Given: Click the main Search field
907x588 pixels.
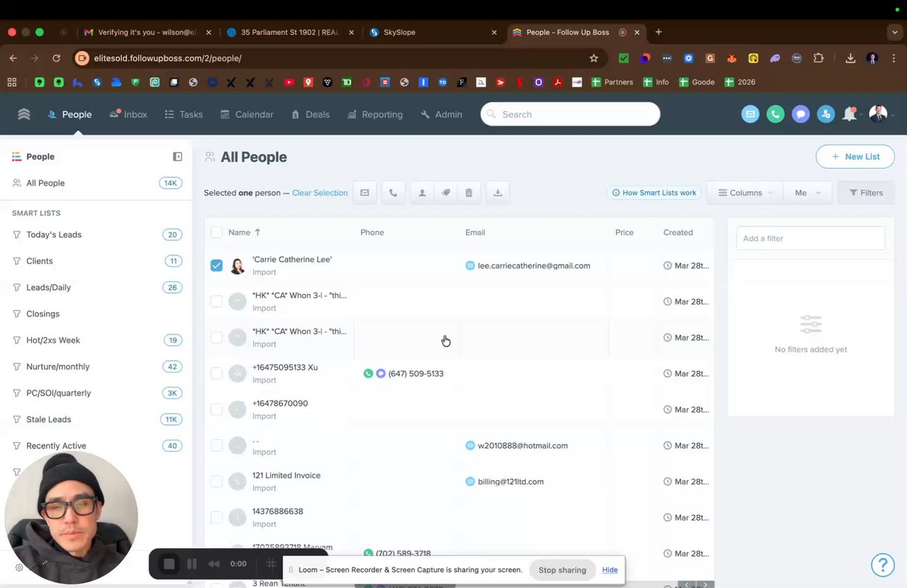Looking at the screenshot, I should pos(570,114).
